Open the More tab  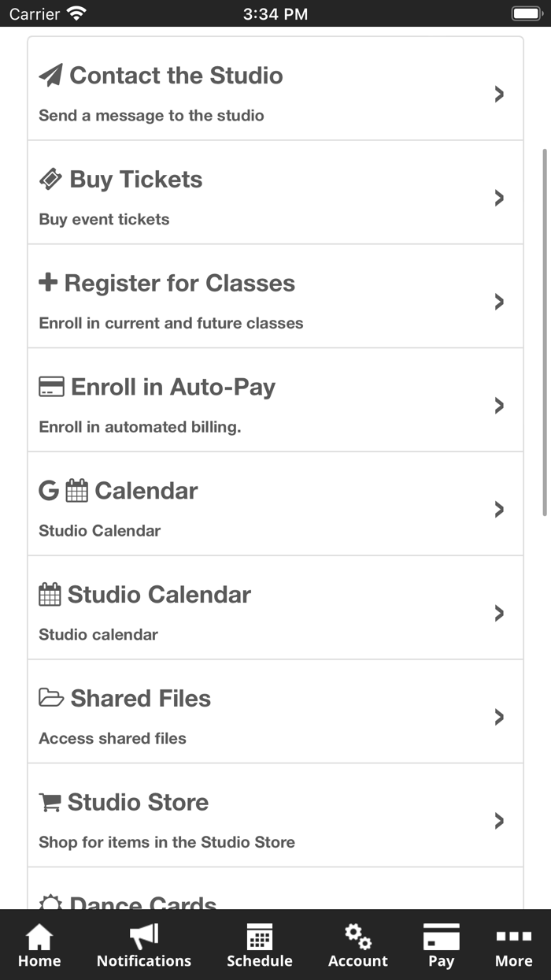pyautogui.click(x=513, y=945)
